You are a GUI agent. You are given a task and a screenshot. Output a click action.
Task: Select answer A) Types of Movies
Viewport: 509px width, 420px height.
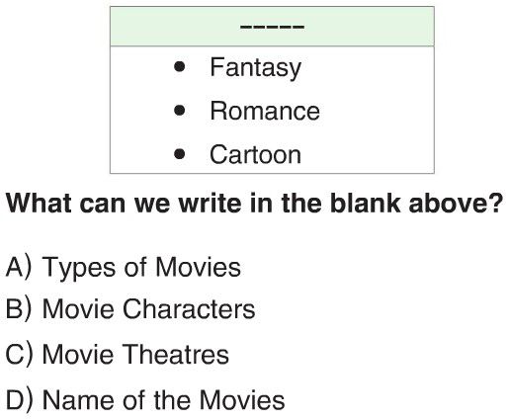click(124, 268)
